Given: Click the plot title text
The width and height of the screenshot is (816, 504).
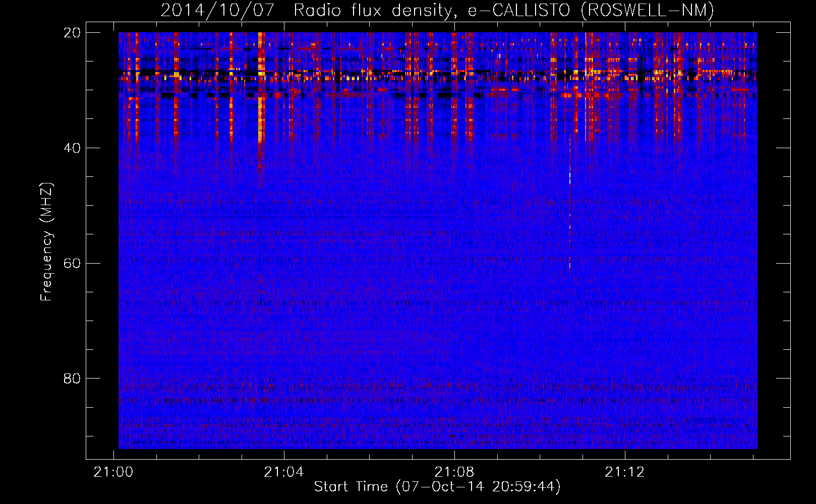Looking at the screenshot, I should (437, 10).
